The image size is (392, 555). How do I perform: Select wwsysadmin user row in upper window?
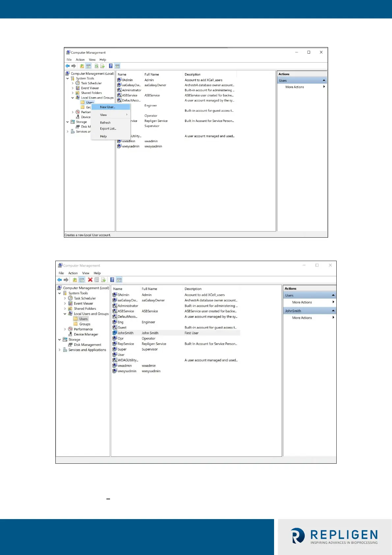click(176, 146)
